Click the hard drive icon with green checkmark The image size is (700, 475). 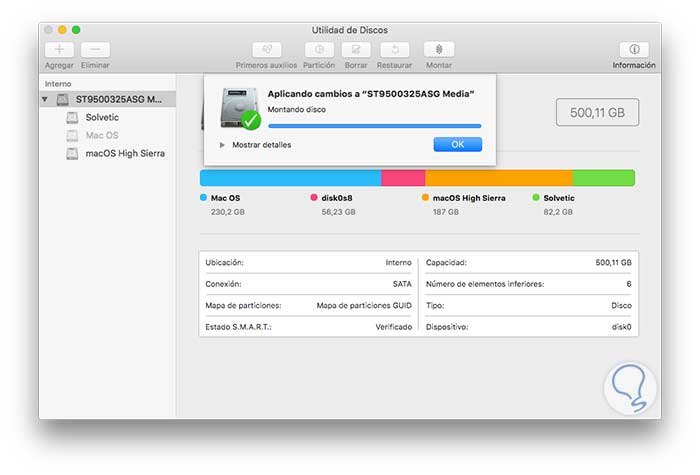pyautogui.click(x=240, y=108)
